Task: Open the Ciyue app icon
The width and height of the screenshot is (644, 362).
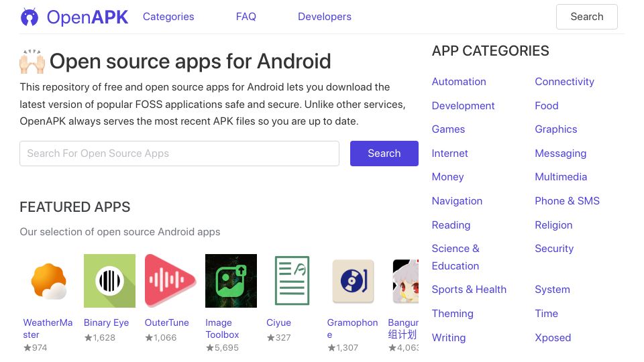Action: click(292, 281)
